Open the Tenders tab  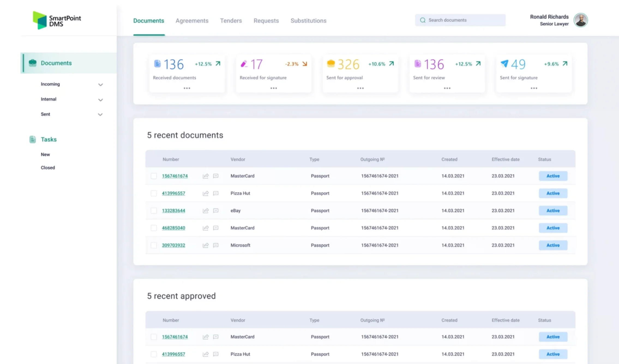click(231, 21)
